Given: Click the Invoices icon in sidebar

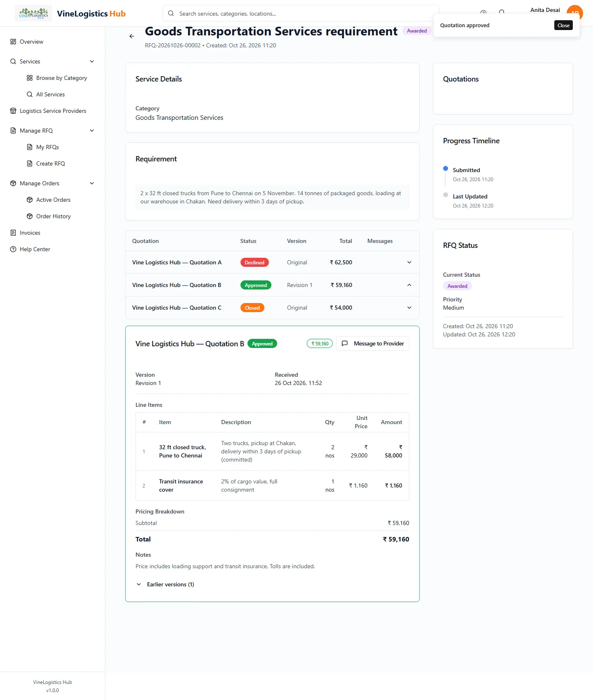Looking at the screenshot, I should pos(13,233).
